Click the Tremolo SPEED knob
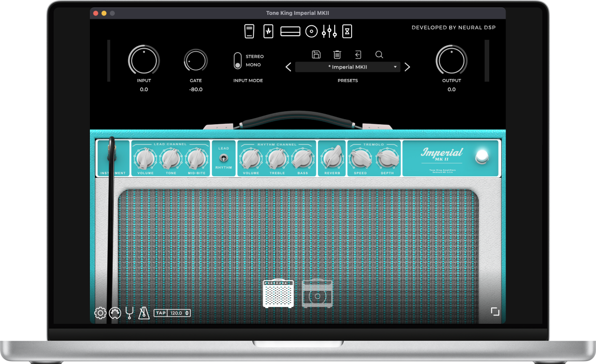This screenshot has height=364, width=596. coord(360,158)
